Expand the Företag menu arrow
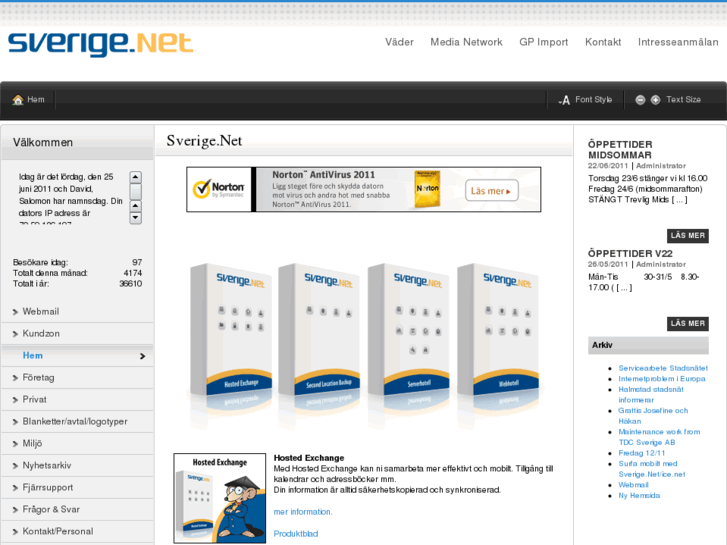 point(15,378)
